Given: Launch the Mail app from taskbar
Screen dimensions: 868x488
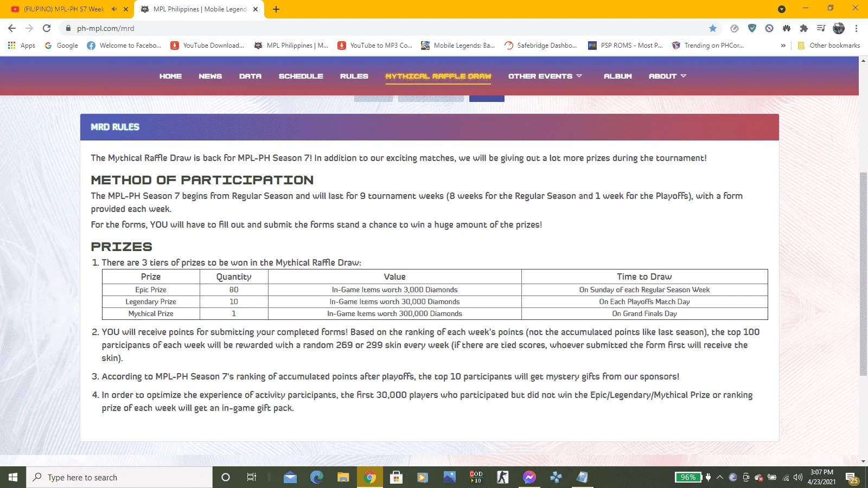Looking at the screenshot, I should pyautogui.click(x=290, y=477).
